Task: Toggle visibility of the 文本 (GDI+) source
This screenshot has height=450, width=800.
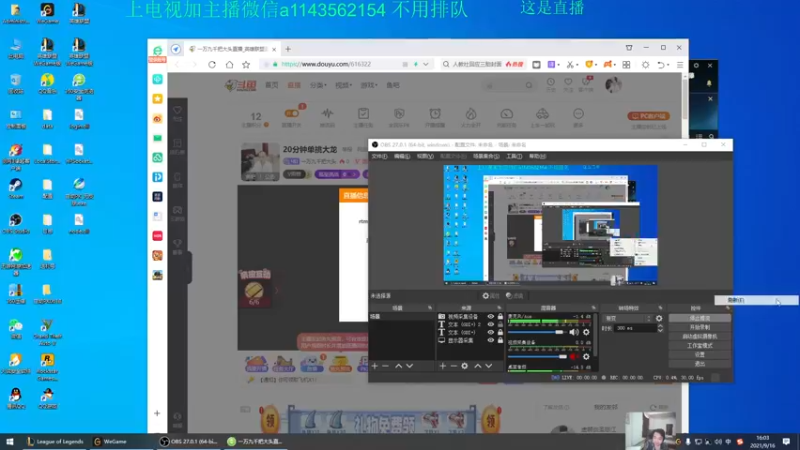Action: pyautogui.click(x=491, y=332)
